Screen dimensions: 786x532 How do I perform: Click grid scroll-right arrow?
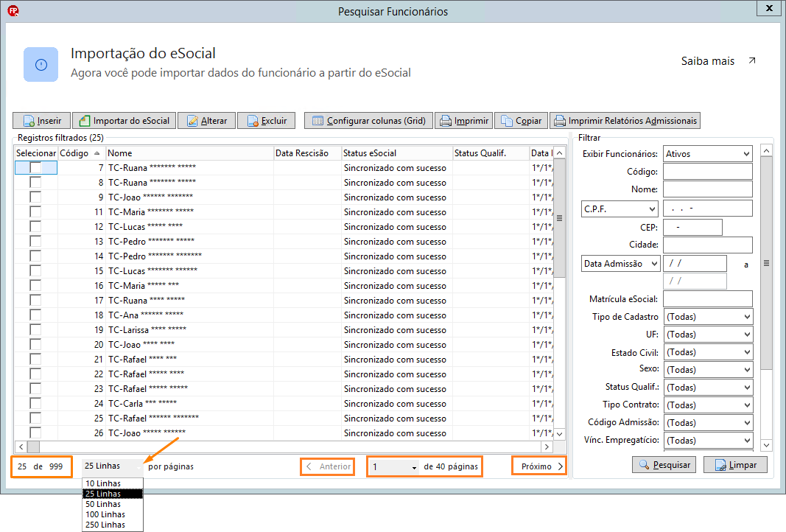[x=547, y=447]
